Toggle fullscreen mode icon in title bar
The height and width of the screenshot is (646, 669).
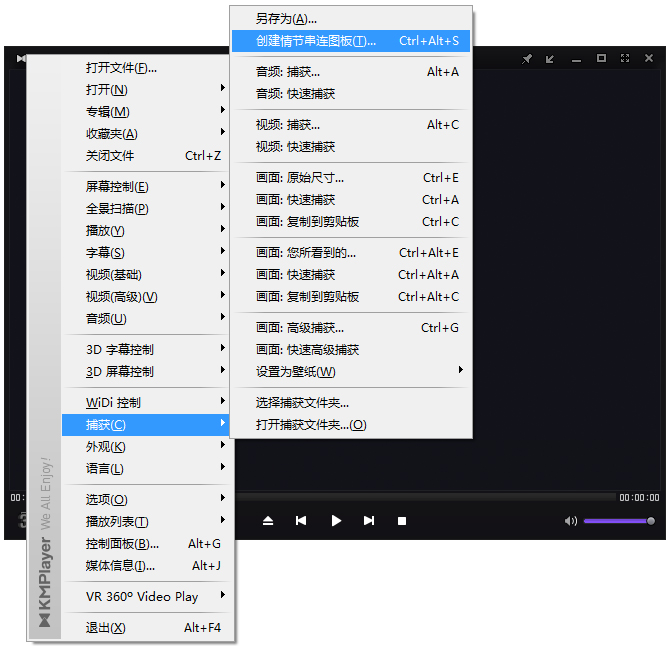[625, 58]
